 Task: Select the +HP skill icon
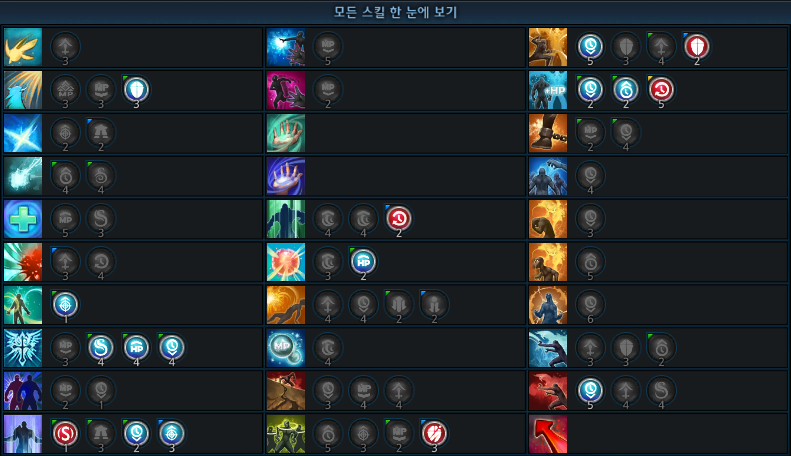coord(548,90)
